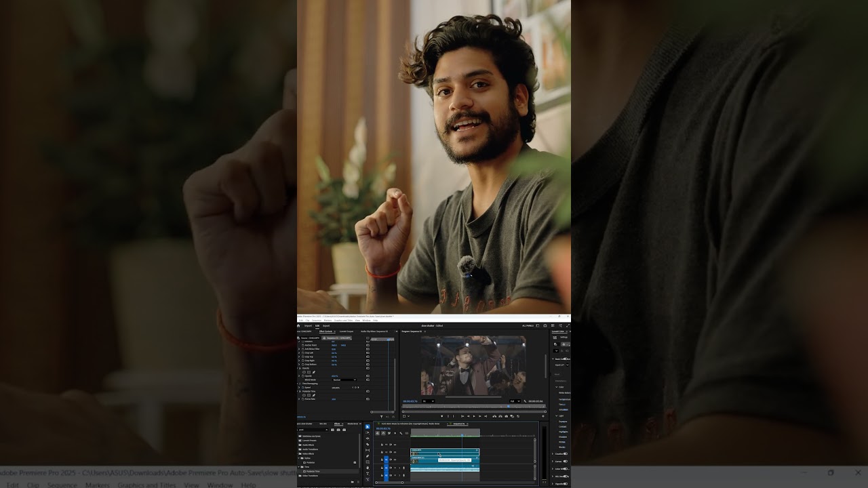Image resolution: width=868 pixels, height=488 pixels.
Task: Click the Effects panel search field
Action: (x=313, y=430)
